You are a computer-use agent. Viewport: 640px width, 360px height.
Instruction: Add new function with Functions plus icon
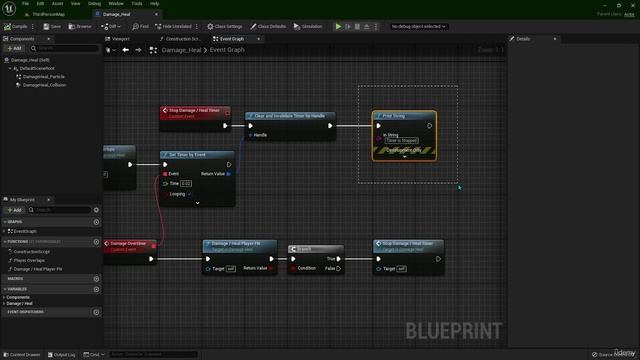[x=96, y=242]
